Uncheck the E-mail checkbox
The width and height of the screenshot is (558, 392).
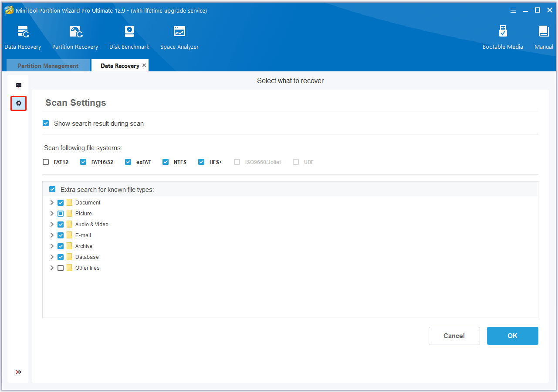click(61, 235)
